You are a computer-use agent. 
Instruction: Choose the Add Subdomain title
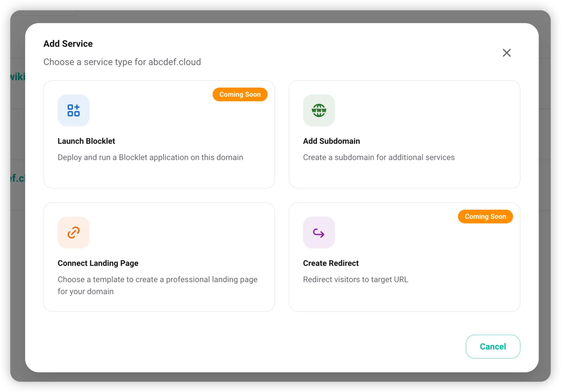click(332, 141)
